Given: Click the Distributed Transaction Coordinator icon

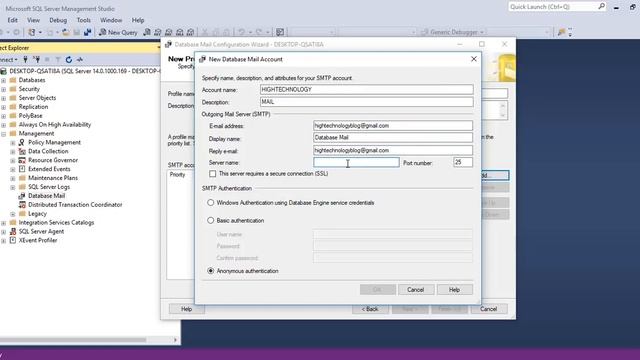Looking at the screenshot, I should click(x=22, y=205).
